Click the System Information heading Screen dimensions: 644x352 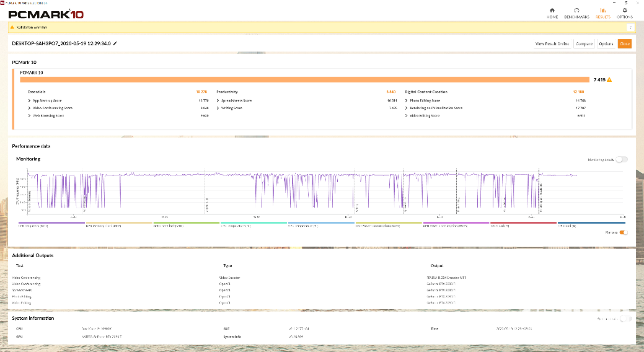point(33,319)
